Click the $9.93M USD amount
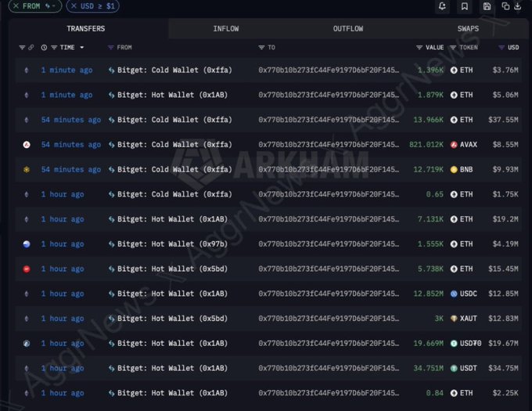This screenshot has height=411, width=532. tap(505, 170)
